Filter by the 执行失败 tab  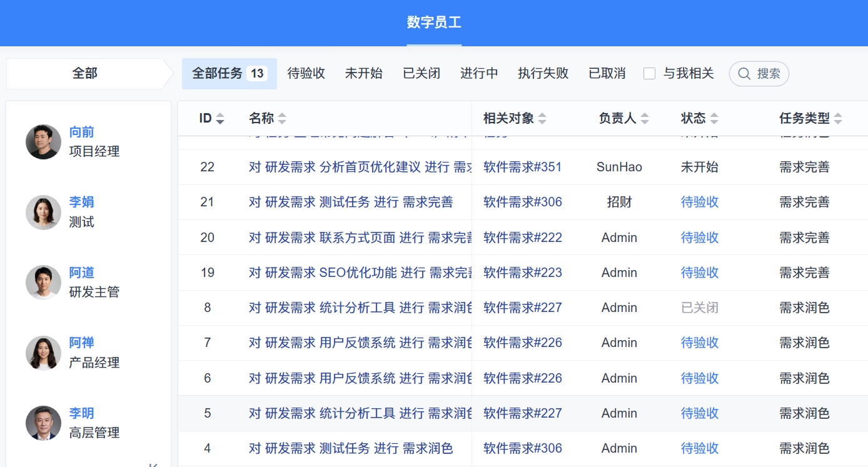(543, 74)
